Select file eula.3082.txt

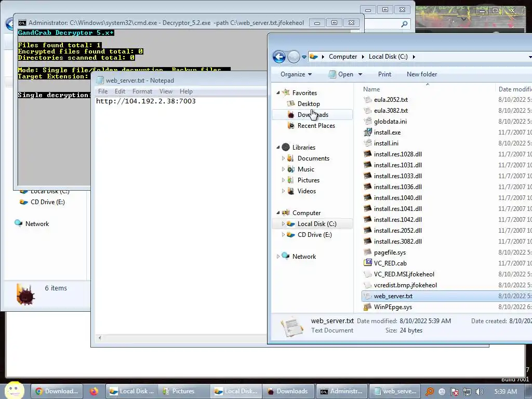(x=391, y=111)
